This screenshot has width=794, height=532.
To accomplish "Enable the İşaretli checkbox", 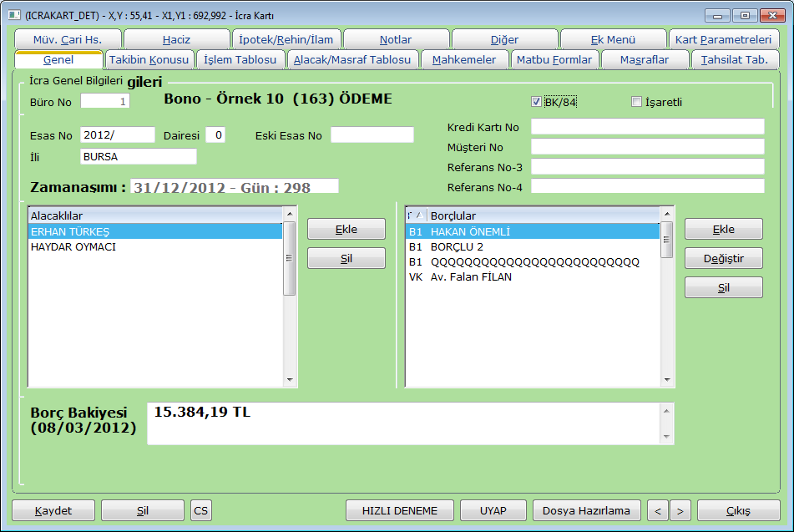I will (x=636, y=102).
